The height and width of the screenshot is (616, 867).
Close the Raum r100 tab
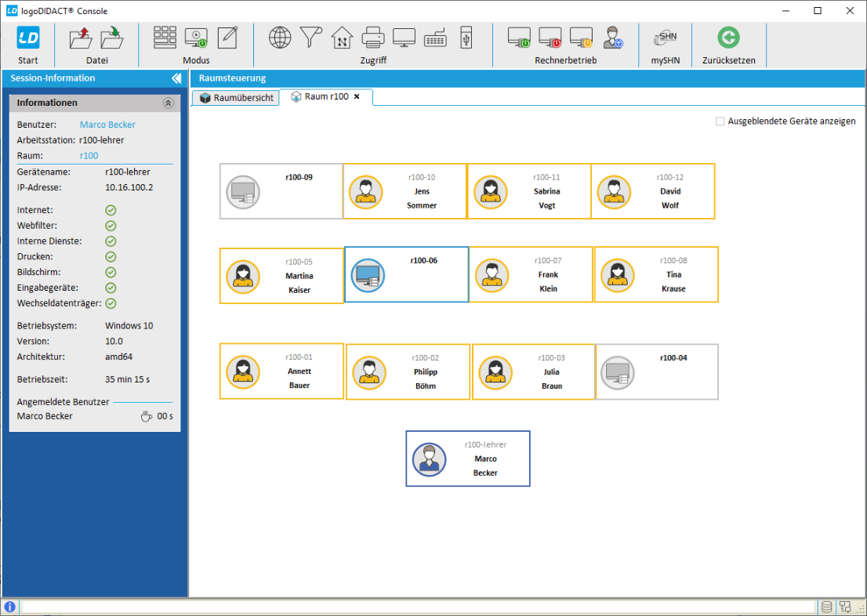pos(357,96)
